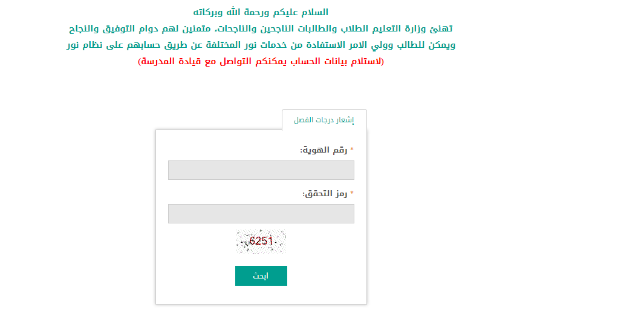Click the red notice about قيادة المدرسة
The image size is (644, 310).
(x=261, y=62)
